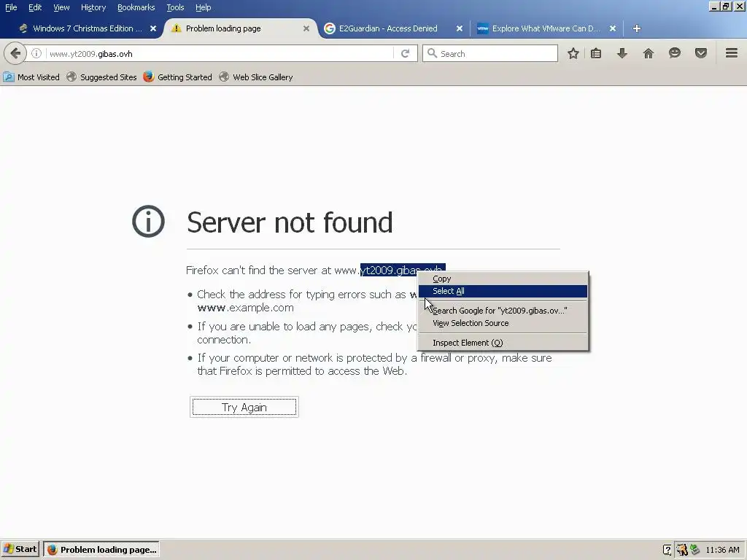Show site information icon in address bar

(36, 53)
